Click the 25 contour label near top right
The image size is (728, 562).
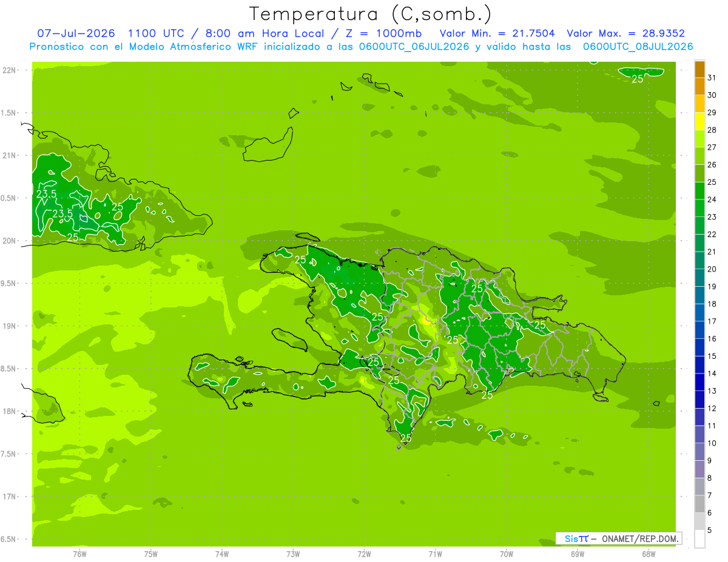(x=638, y=79)
